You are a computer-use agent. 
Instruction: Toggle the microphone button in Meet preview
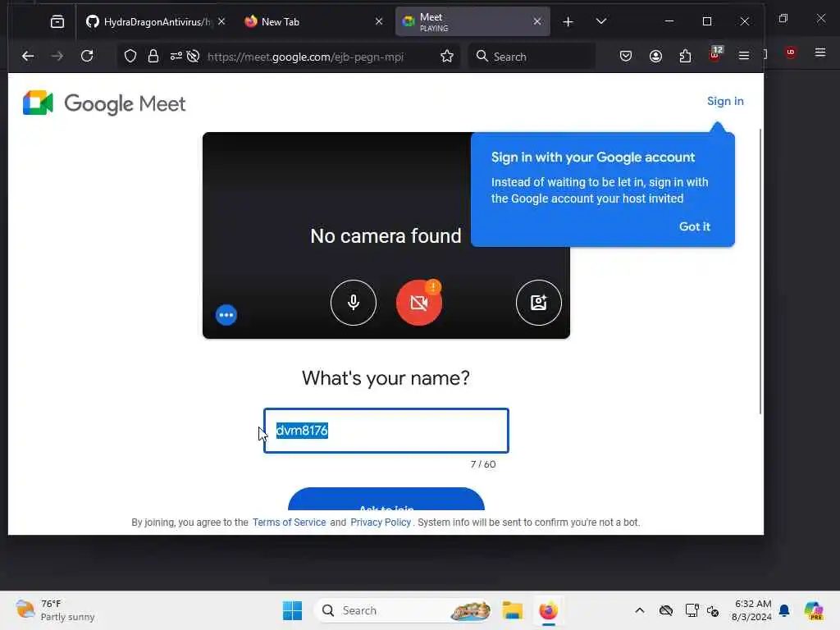(353, 303)
